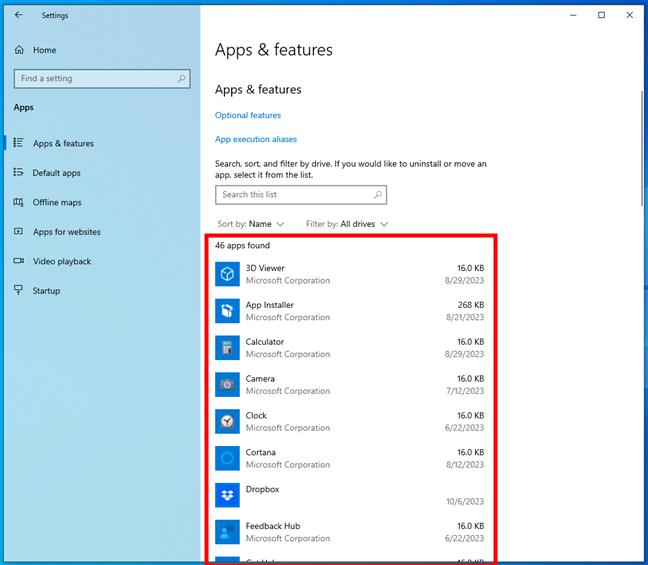Screen dimensions: 648x565
Task: Open the Sort by Name dropdown
Action: point(251,224)
